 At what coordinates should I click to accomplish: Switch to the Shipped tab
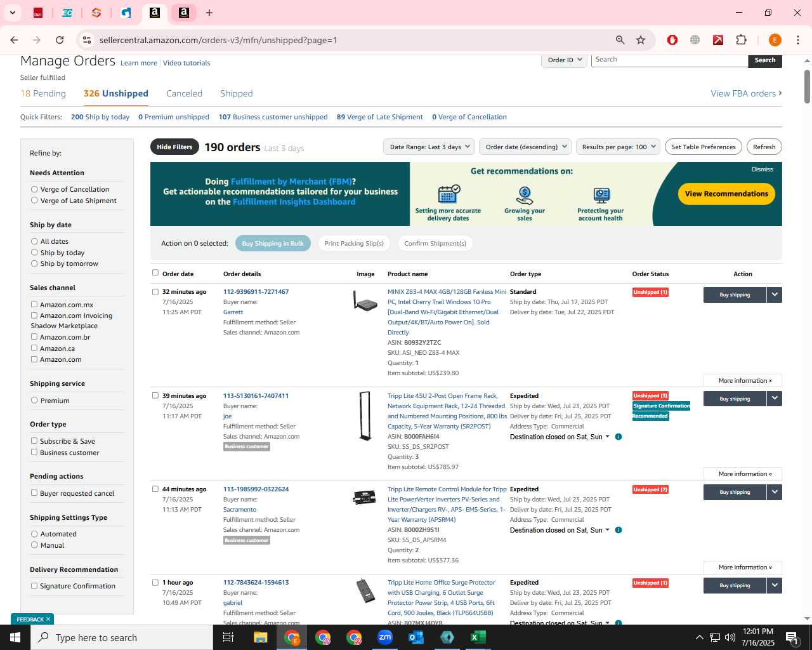(x=236, y=93)
